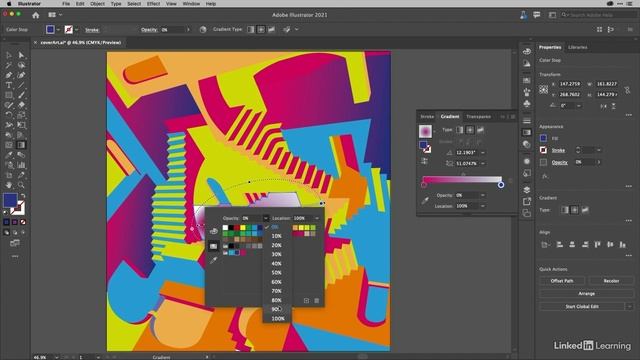
Task: Open Location dropdown in color popup
Action: point(317,218)
